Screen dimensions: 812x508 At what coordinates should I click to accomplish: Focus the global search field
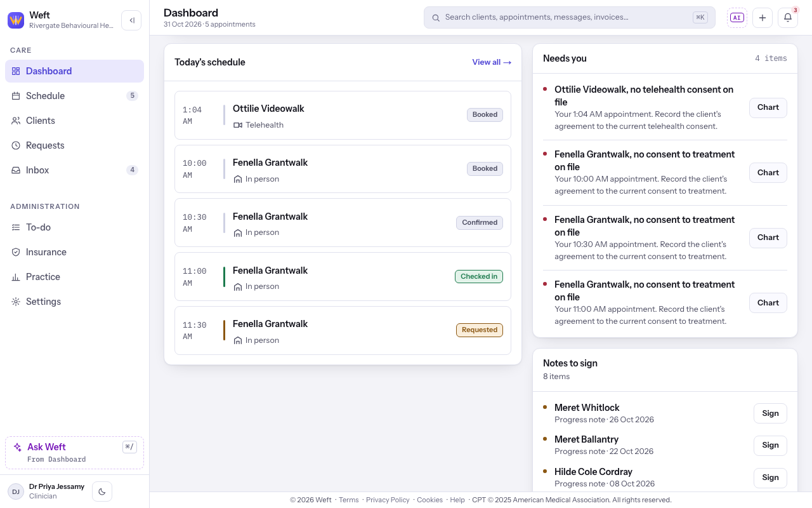(x=570, y=18)
